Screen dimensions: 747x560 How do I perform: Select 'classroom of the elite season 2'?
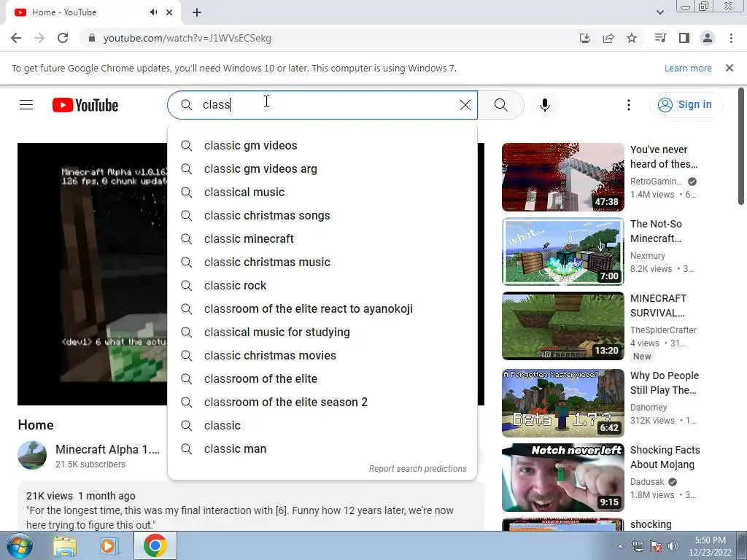(x=322, y=402)
